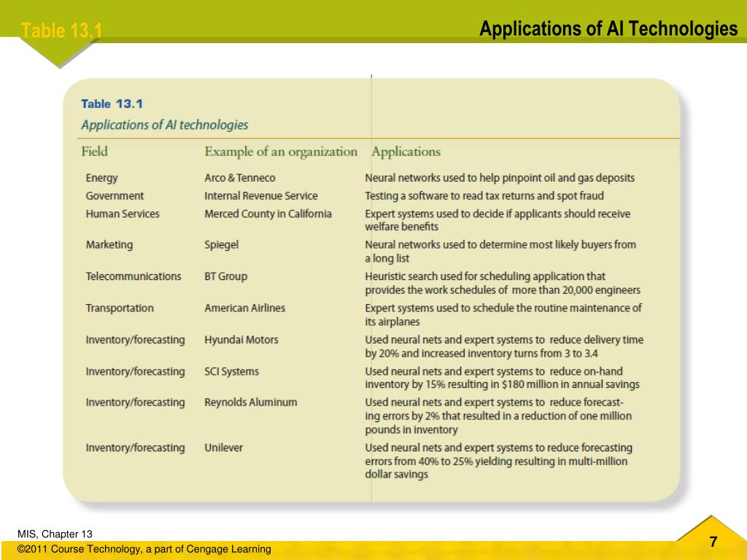Click 'Inventory/forecasting' in the Hyundai Motors row

click(x=135, y=340)
